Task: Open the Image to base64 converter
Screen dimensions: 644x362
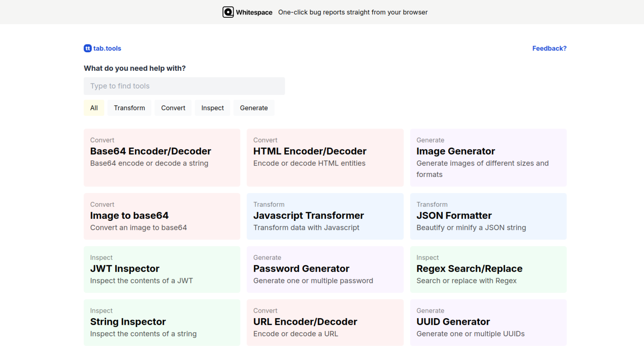Action: [x=162, y=216]
